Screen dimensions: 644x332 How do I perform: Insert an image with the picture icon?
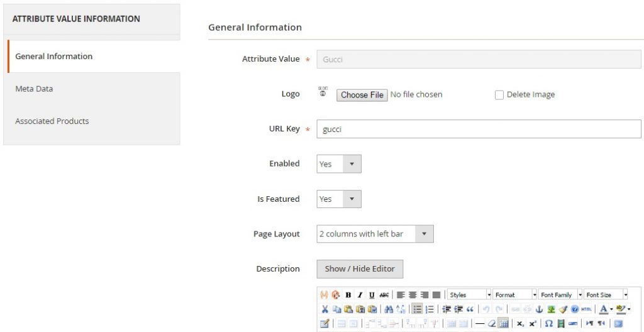551,309
